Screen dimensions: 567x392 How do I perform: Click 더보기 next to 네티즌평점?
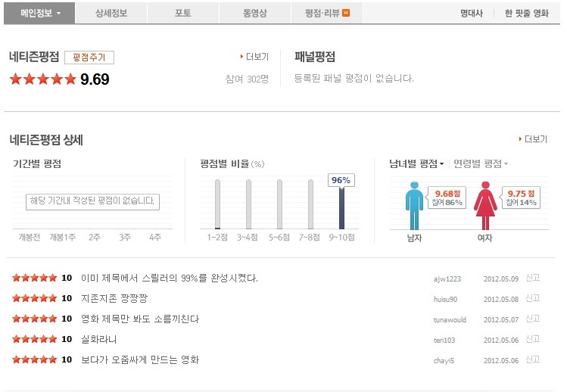pyautogui.click(x=254, y=57)
